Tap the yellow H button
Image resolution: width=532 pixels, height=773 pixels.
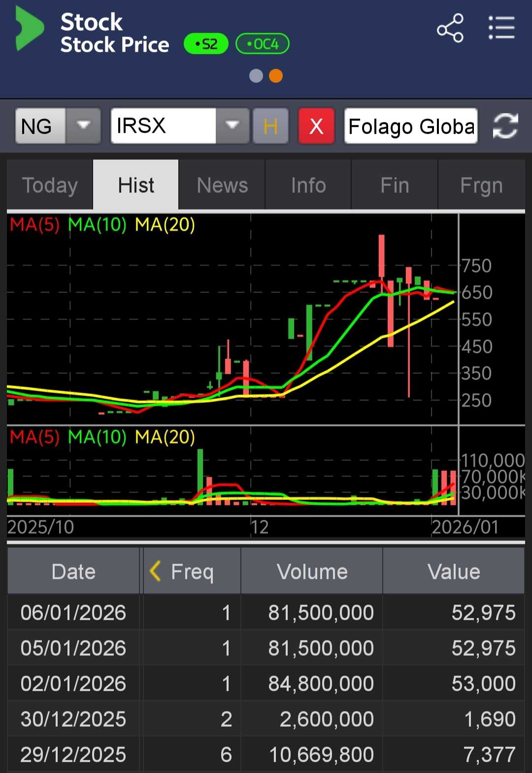click(270, 126)
